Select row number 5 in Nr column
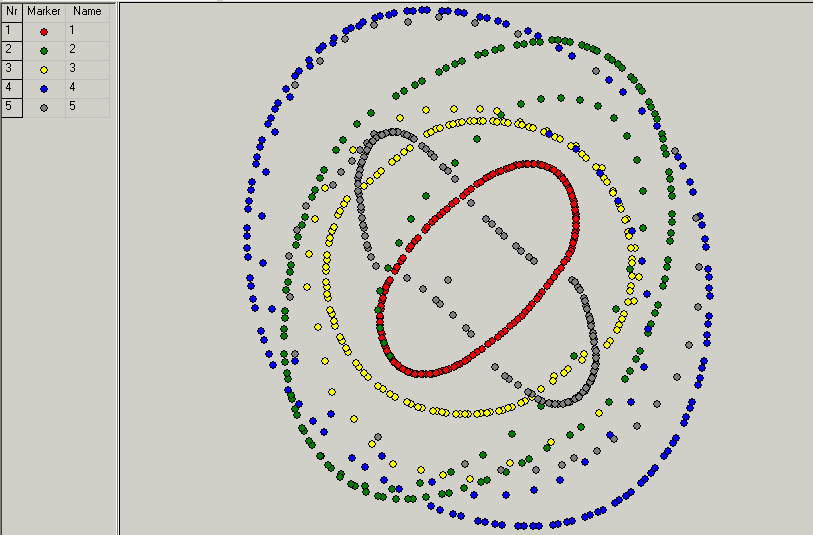Viewport: 813px width, 535px height. pyautogui.click(x=11, y=107)
